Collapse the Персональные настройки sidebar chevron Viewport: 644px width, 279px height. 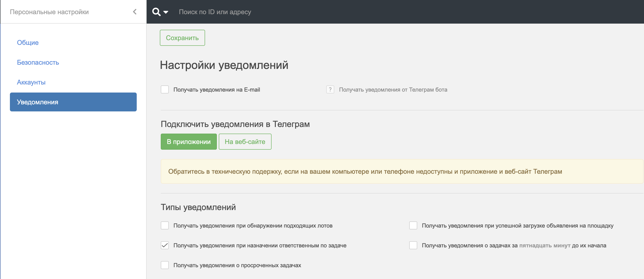[135, 12]
